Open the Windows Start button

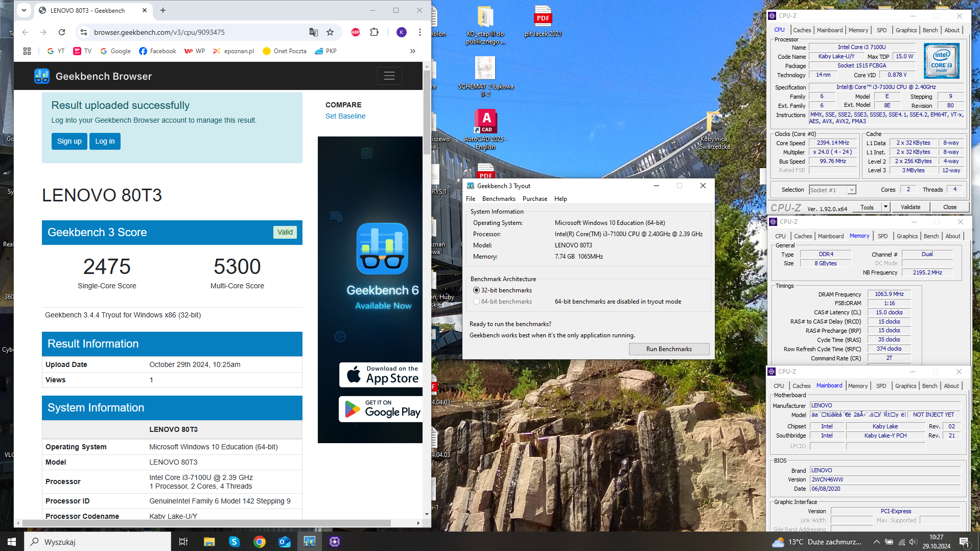pyautogui.click(x=12, y=542)
